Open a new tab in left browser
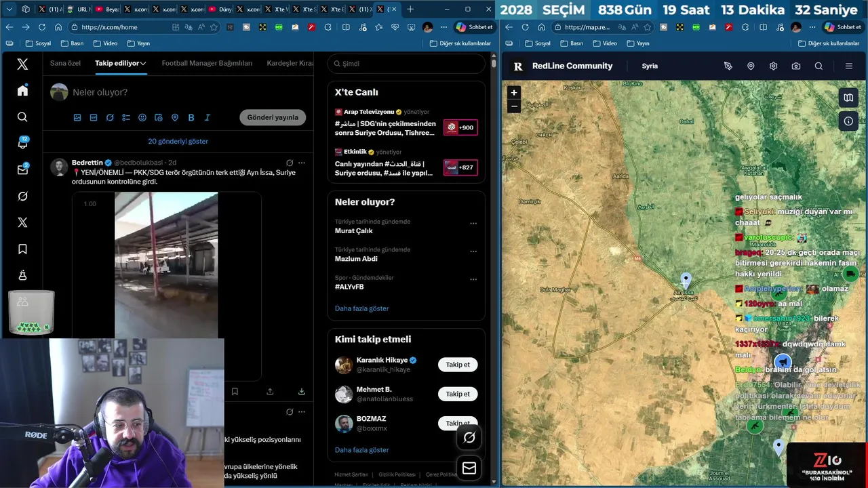 410,9
